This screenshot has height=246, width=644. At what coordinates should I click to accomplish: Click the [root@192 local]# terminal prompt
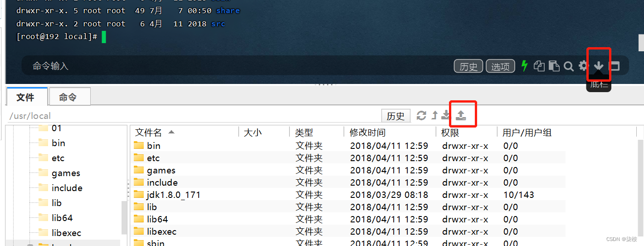click(x=57, y=36)
